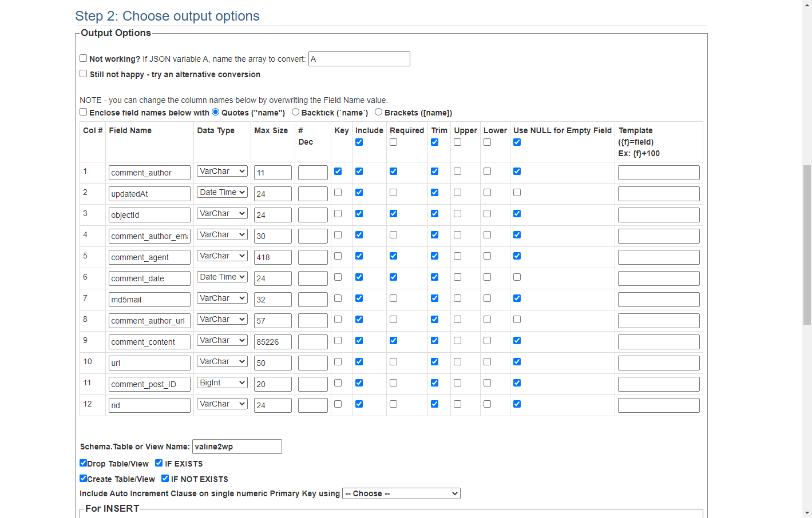Mark rid row as Key

pos(338,404)
